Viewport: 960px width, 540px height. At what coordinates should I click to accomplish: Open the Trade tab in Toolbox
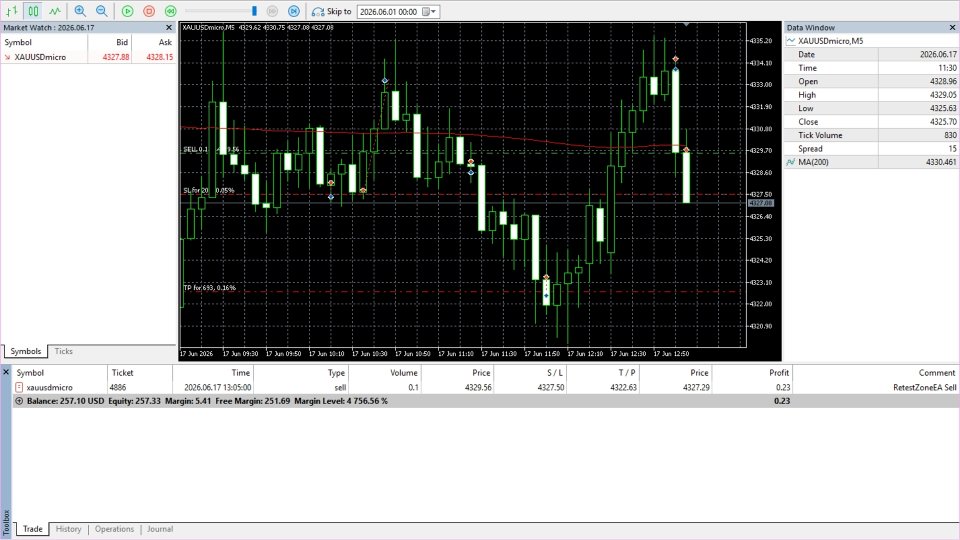32,529
